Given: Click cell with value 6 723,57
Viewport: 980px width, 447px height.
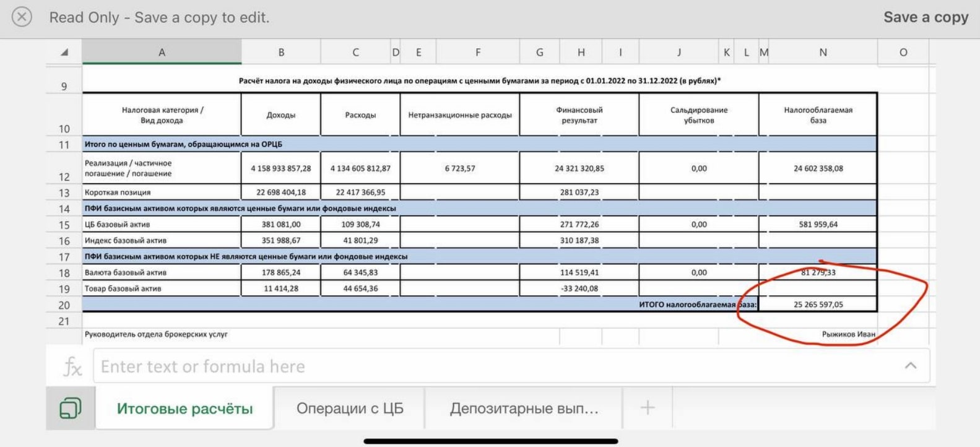Looking at the screenshot, I should [x=460, y=168].
